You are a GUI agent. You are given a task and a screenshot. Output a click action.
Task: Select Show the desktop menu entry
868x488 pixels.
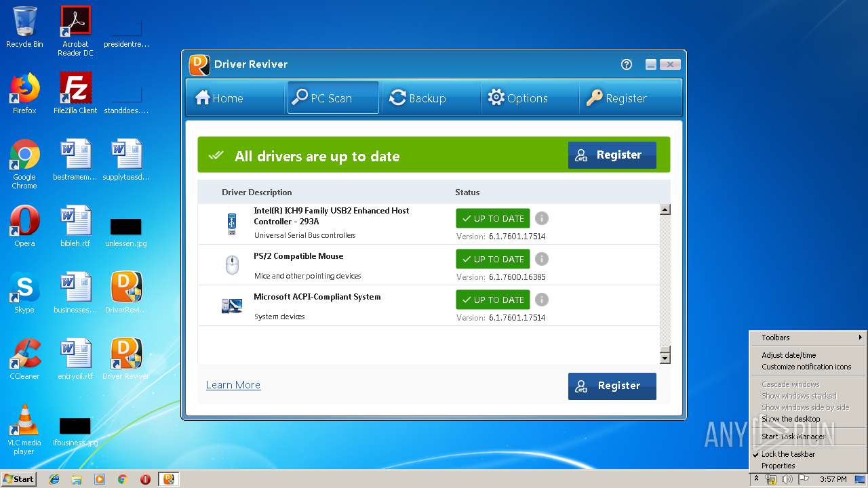pyautogui.click(x=808, y=419)
